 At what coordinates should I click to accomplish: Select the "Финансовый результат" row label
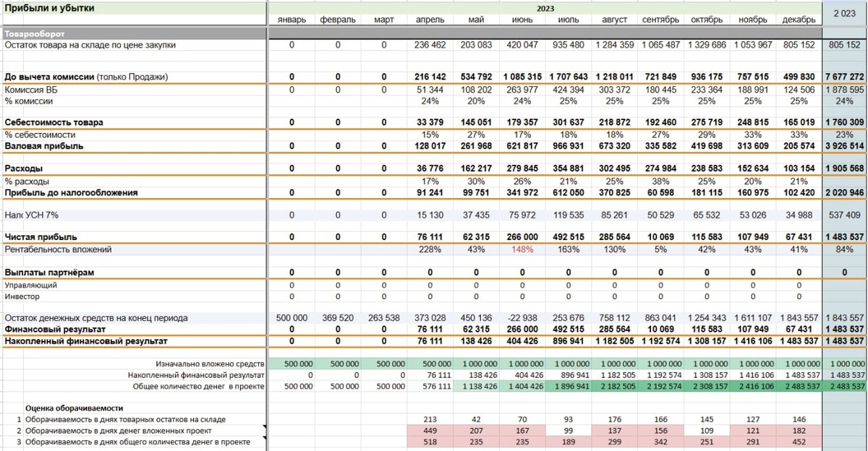click(56, 329)
